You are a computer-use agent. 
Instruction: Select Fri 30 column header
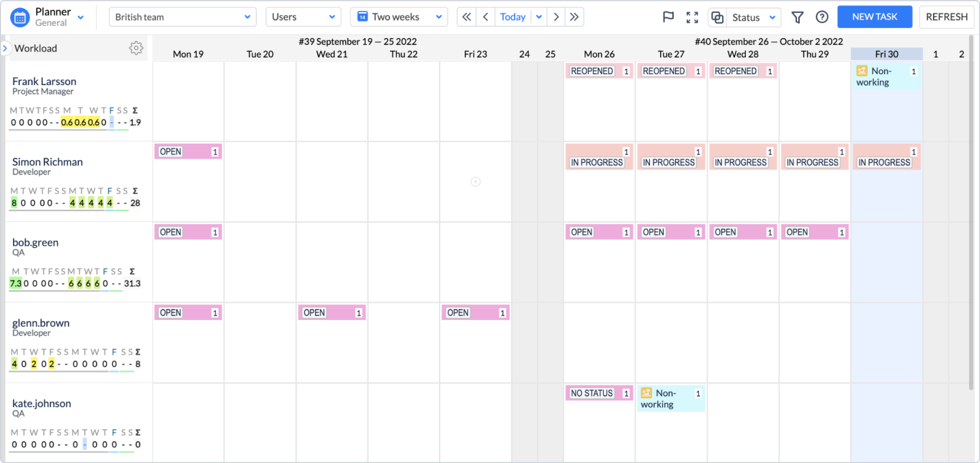[x=886, y=54]
